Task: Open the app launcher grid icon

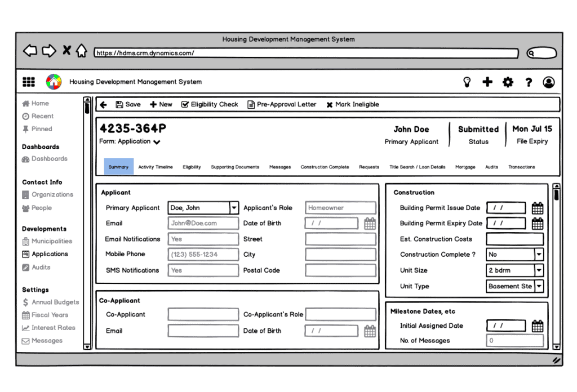Action: click(x=29, y=82)
